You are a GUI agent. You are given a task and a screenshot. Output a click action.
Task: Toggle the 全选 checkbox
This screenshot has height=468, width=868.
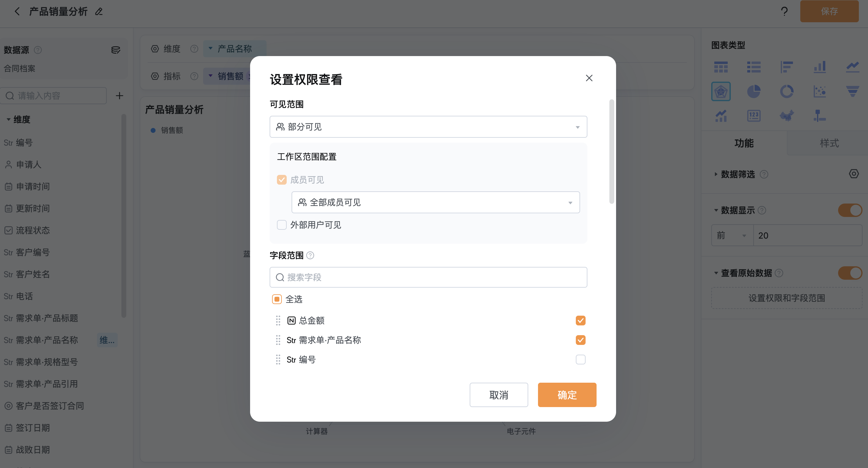tap(277, 299)
